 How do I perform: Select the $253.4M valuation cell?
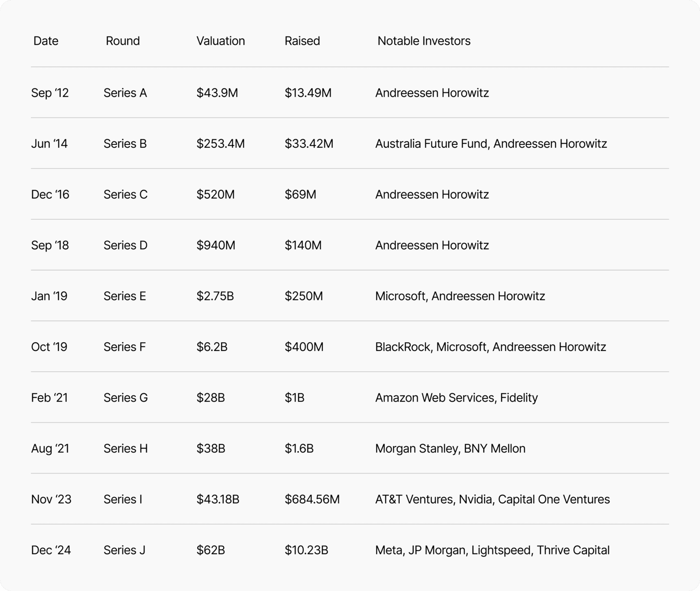click(220, 144)
